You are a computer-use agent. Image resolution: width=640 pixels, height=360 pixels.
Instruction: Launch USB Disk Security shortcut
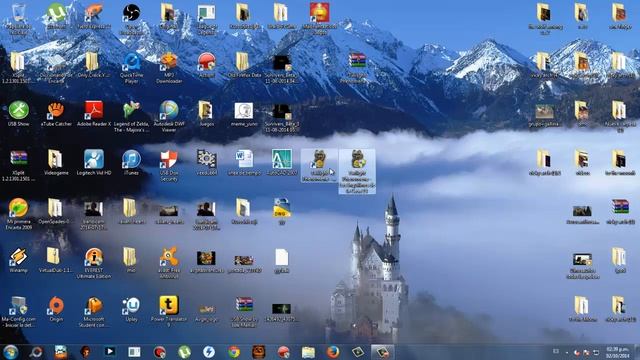pos(169,165)
